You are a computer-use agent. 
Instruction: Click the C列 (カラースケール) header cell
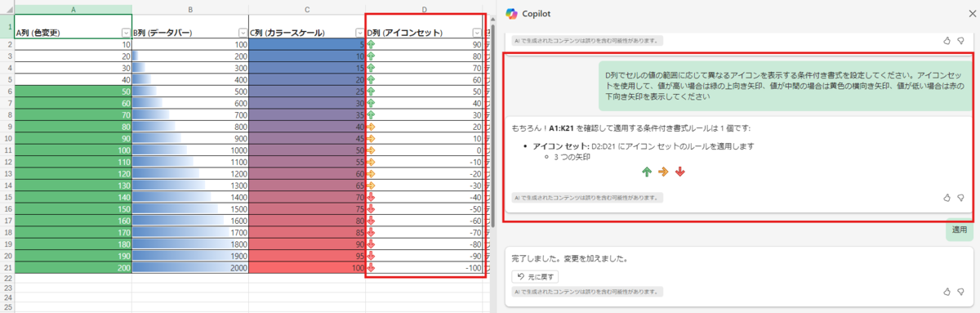point(307,26)
